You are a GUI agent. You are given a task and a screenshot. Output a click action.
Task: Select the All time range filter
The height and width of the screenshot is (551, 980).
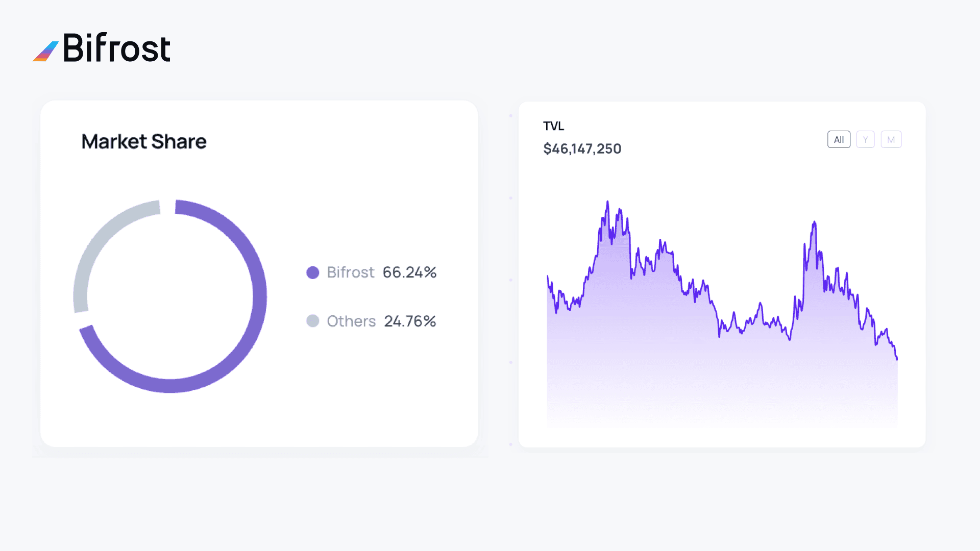coord(839,139)
